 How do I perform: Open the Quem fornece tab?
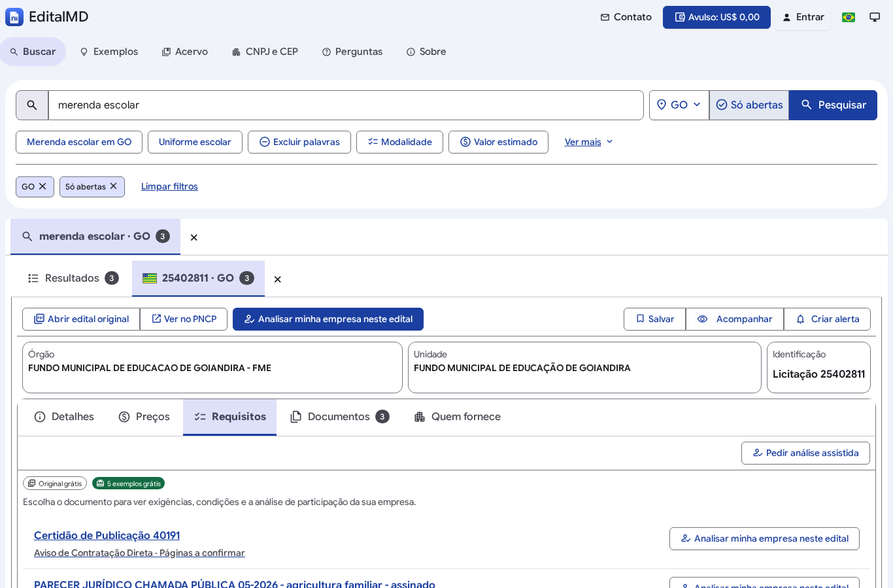458,417
